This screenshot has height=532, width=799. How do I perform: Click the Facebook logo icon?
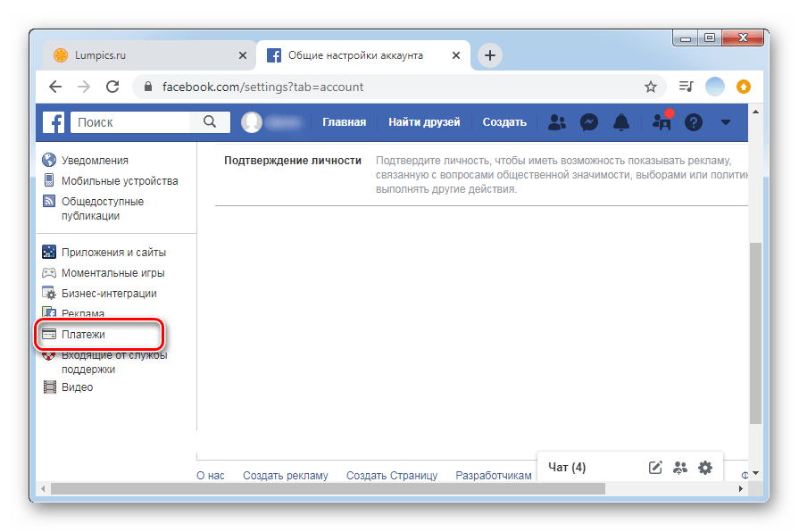coord(54,122)
